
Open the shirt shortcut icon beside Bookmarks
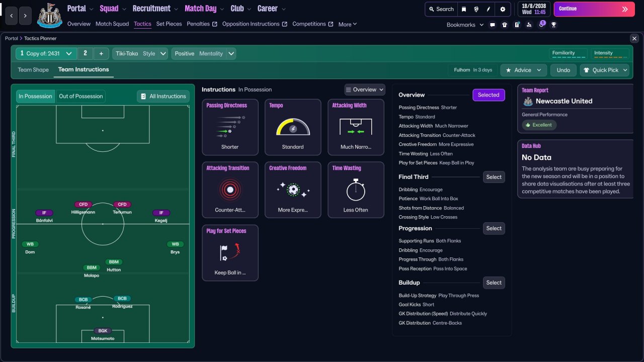(505, 25)
